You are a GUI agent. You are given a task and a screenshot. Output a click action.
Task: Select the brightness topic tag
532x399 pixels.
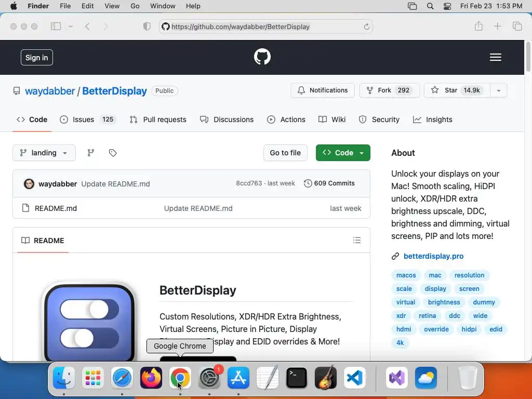pyautogui.click(x=444, y=302)
